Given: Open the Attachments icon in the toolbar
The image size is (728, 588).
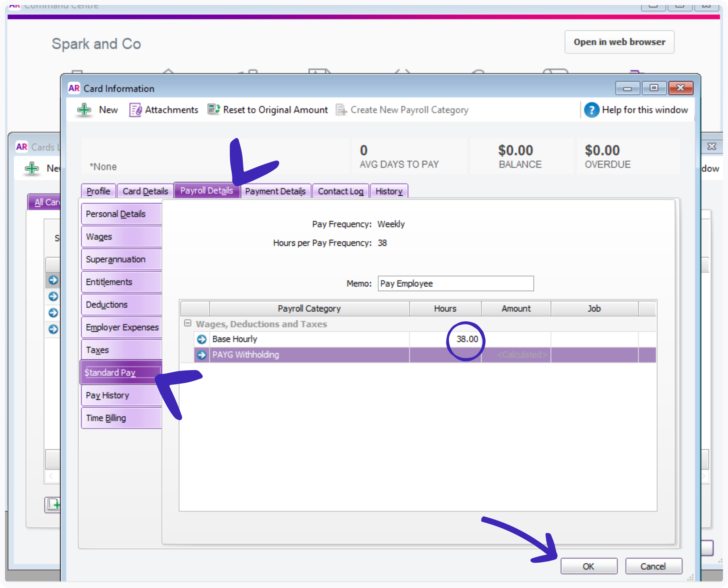Looking at the screenshot, I should (135, 110).
